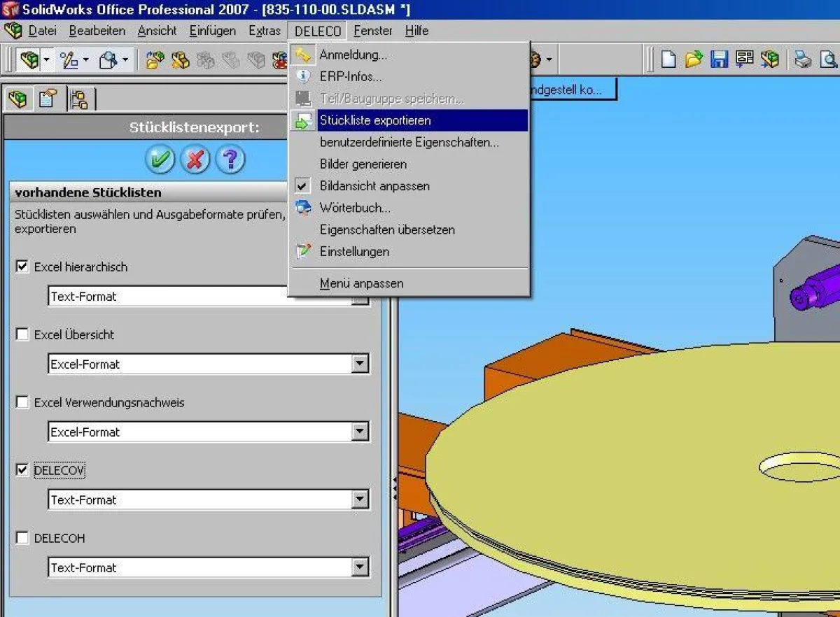Enable the Excel Übersicht export option

click(20, 334)
